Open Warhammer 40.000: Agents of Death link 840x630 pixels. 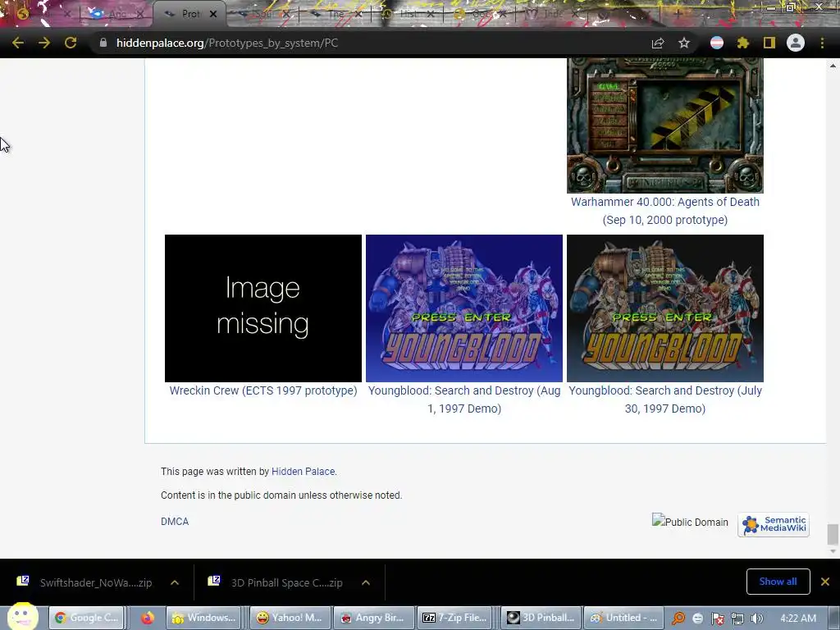(664, 211)
